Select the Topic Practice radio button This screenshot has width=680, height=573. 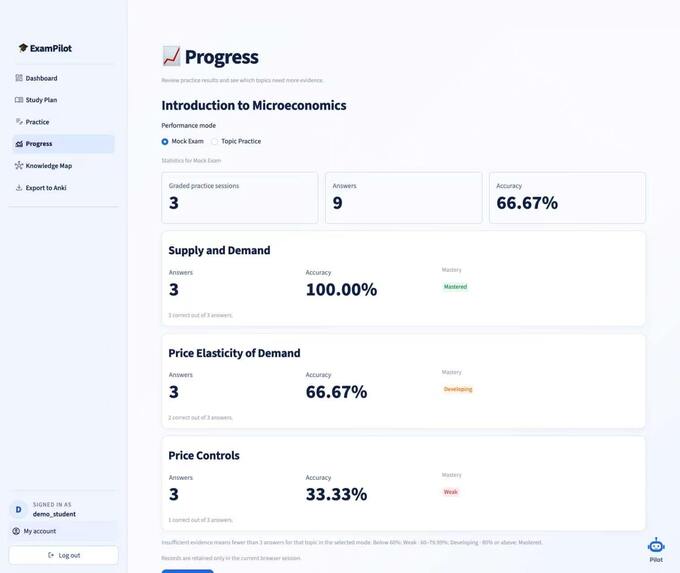click(214, 141)
